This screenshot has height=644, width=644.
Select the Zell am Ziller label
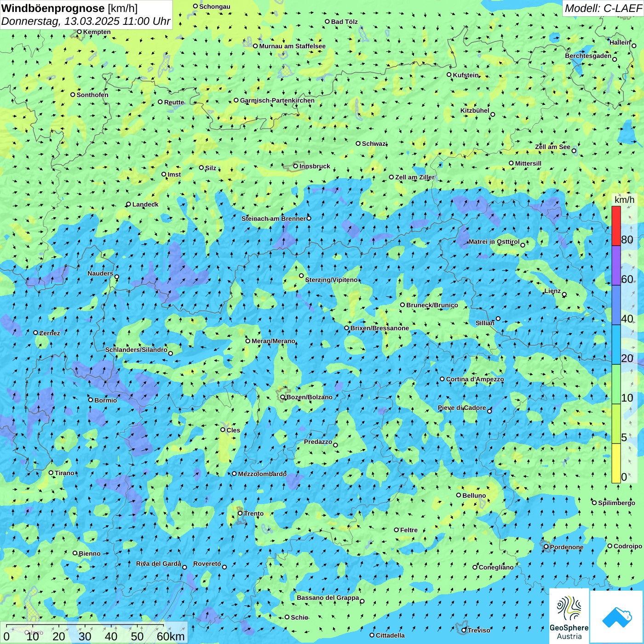414,177
